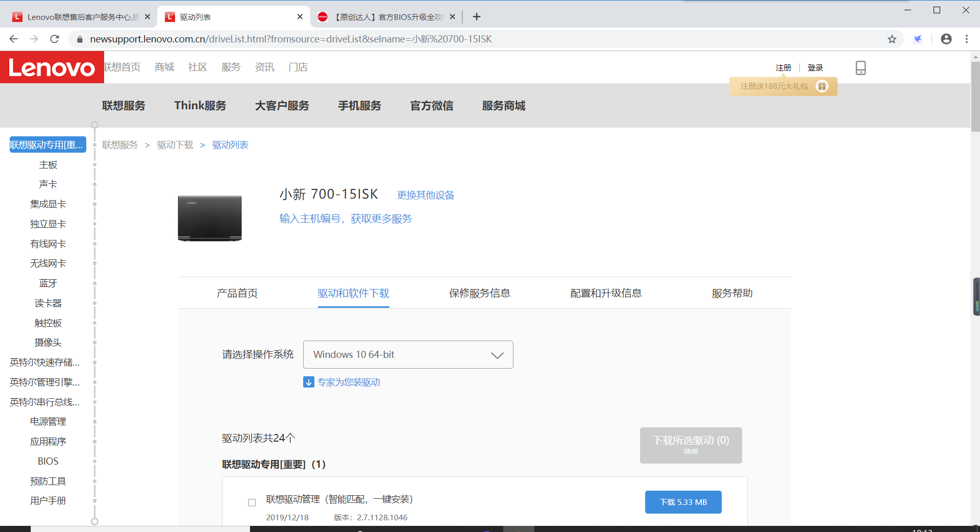The height and width of the screenshot is (532, 980).
Task: Reload the page with refresh icon
Action: (x=55, y=39)
